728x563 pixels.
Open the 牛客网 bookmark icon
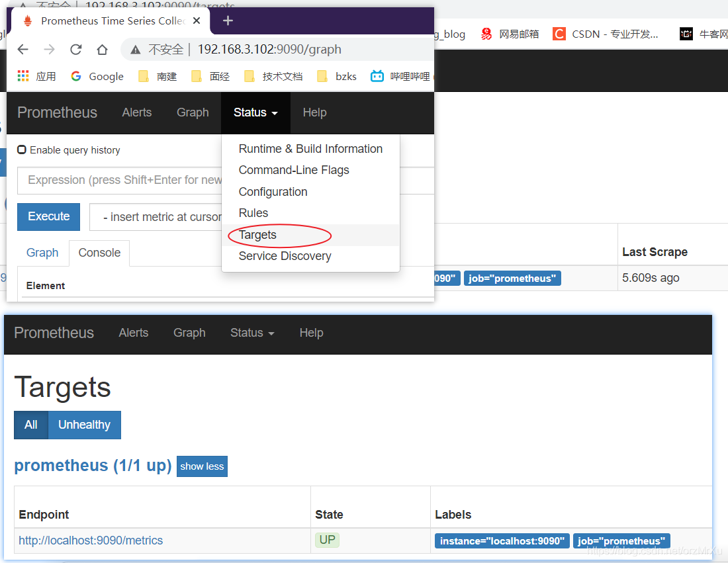pyautogui.click(x=686, y=34)
